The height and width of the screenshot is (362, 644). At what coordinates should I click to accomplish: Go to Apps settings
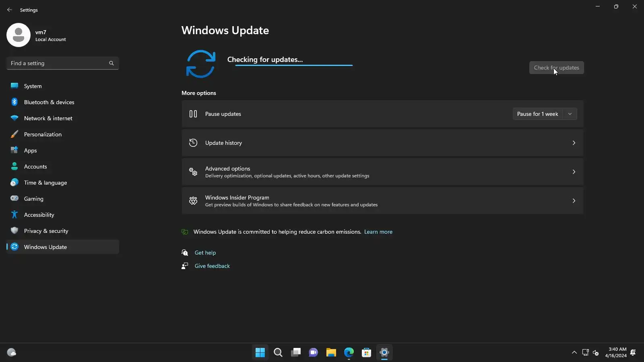[x=63, y=150]
